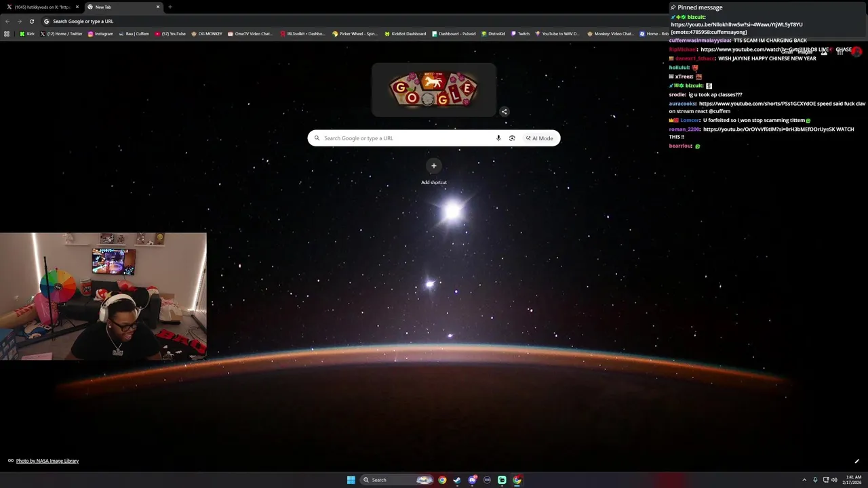Open the (57) YouTube bookmark
The height and width of the screenshot is (488, 868).
[x=170, y=33]
